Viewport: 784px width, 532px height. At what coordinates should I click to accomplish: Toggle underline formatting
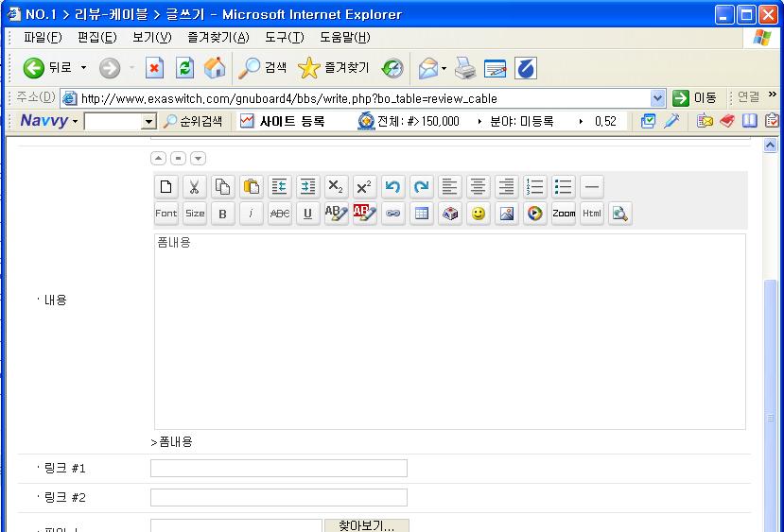tap(307, 214)
